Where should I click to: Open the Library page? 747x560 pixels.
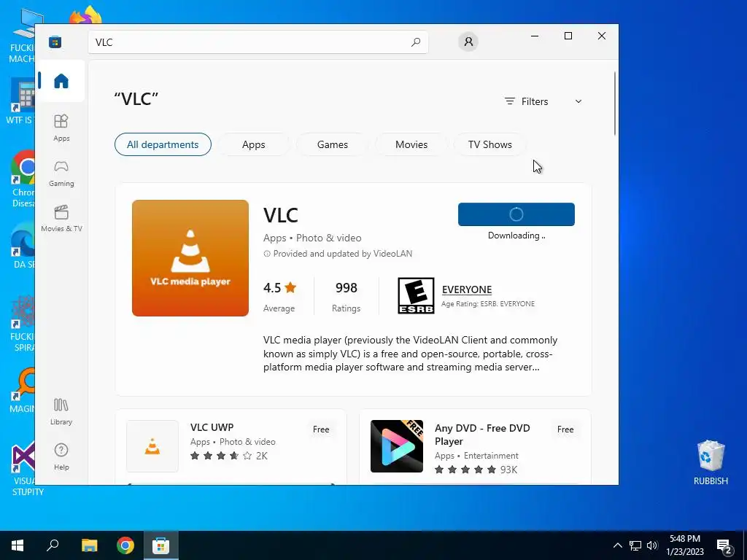pos(61,412)
